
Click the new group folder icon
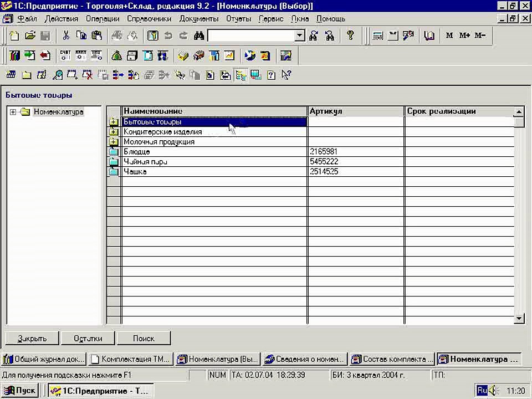click(x=27, y=75)
